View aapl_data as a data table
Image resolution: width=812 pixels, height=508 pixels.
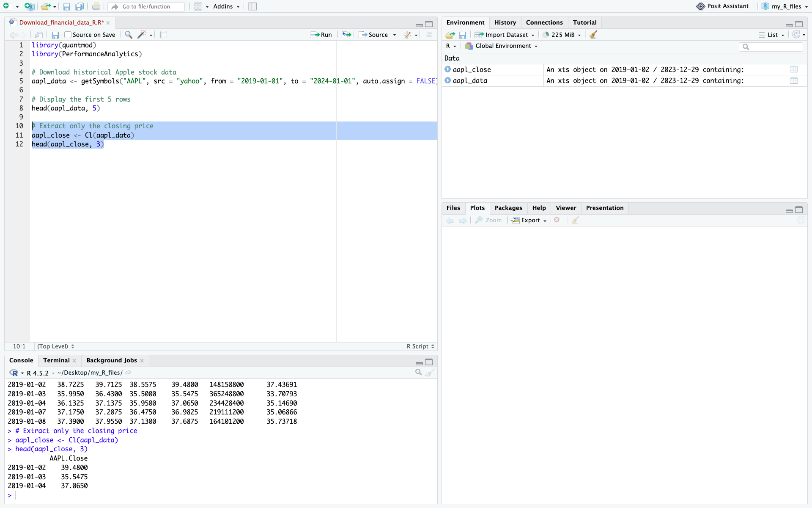coord(794,80)
